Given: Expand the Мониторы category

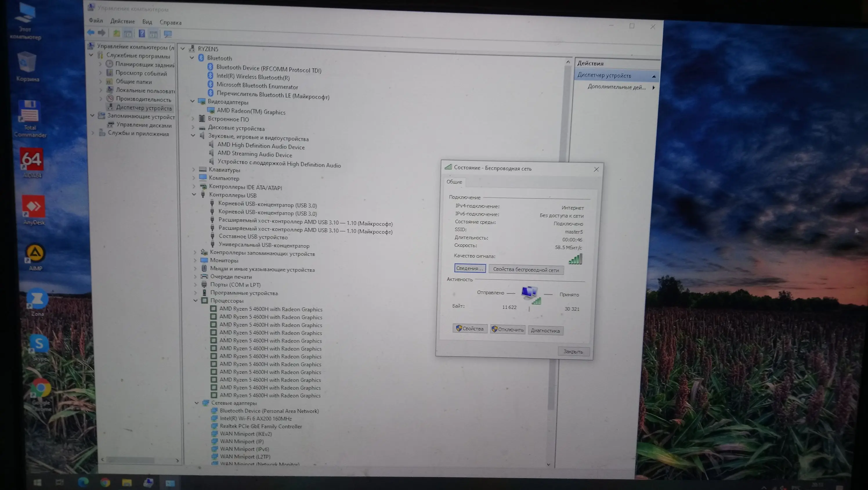Looking at the screenshot, I should (195, 260).
